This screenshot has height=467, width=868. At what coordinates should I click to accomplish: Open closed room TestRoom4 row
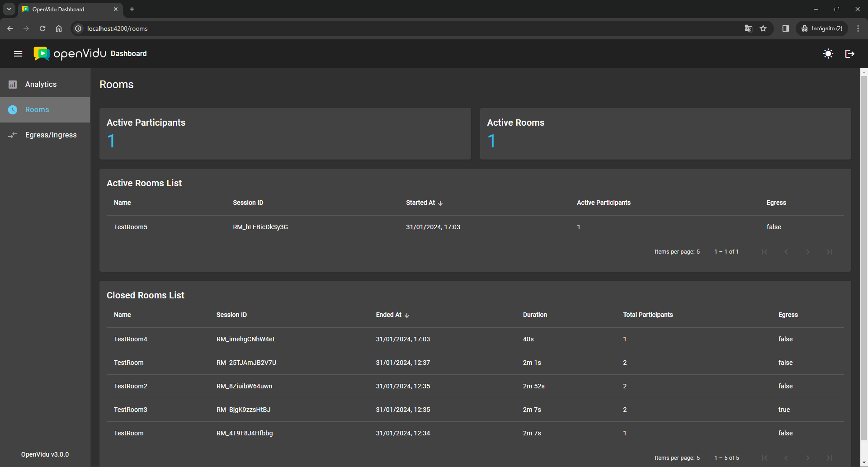pyautogui.click(x=131, y=340)
